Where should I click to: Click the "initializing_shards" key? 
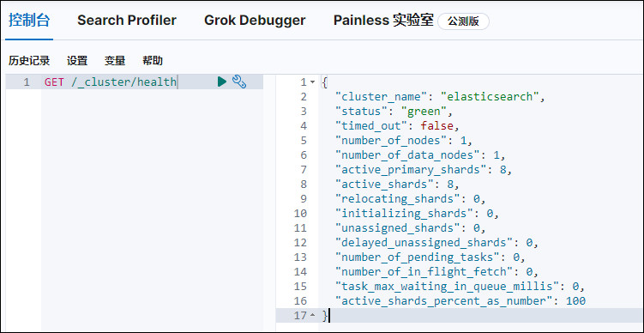(x=404, y=214)
